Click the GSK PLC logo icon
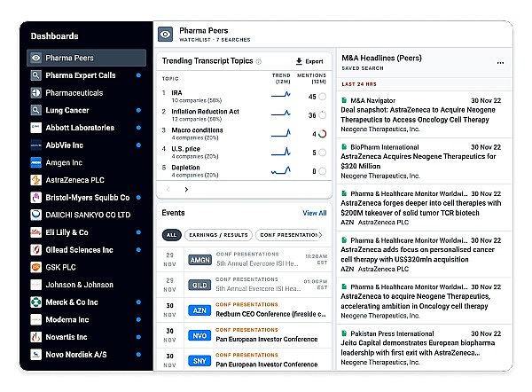Viewport: 532px width, 392px height. [x=35, y=267]
